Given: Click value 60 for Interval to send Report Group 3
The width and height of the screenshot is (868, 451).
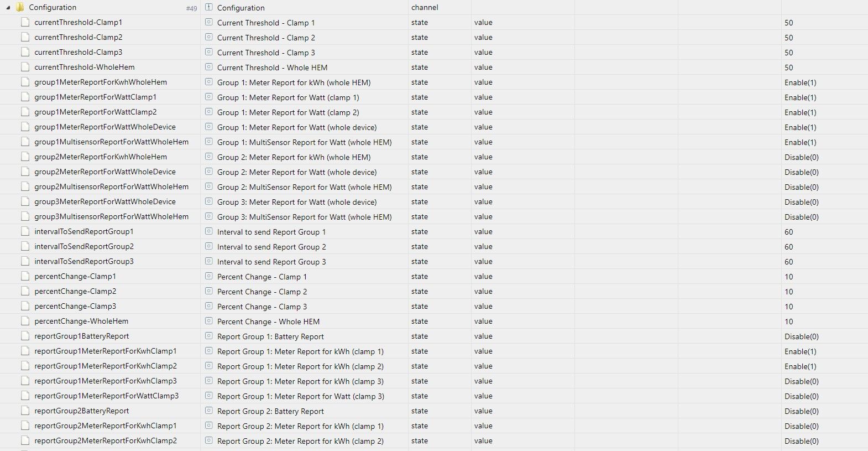Looking at the screenshot, I should 789,262.
